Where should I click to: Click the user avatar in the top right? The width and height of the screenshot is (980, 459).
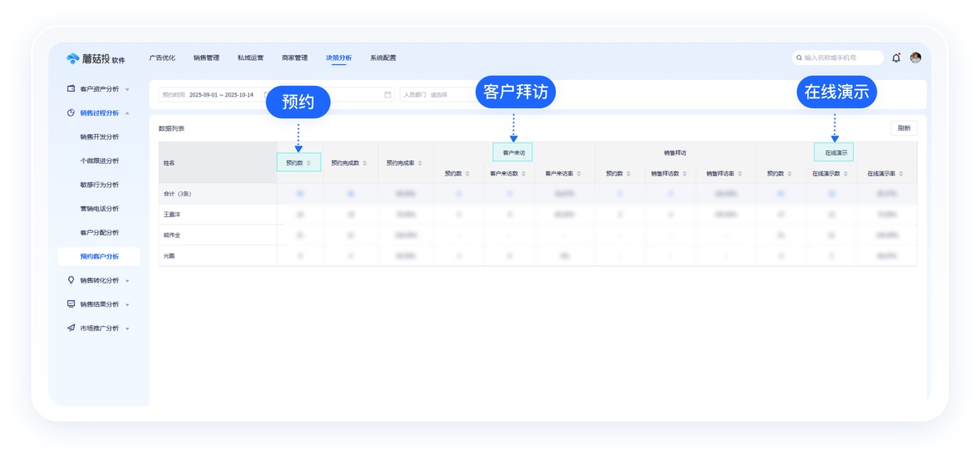916,57
